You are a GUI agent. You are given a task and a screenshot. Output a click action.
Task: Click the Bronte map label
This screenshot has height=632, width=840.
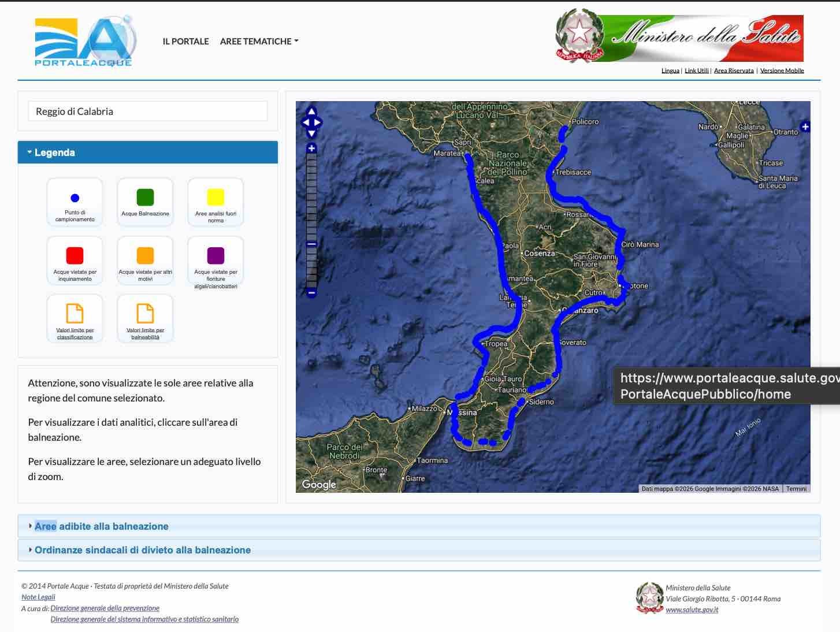tap(376, 470)
